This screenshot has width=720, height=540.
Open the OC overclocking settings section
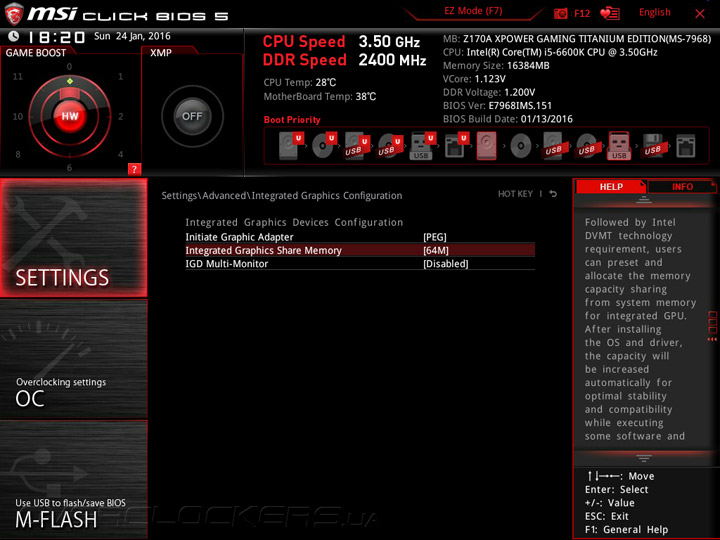(74, 359)
